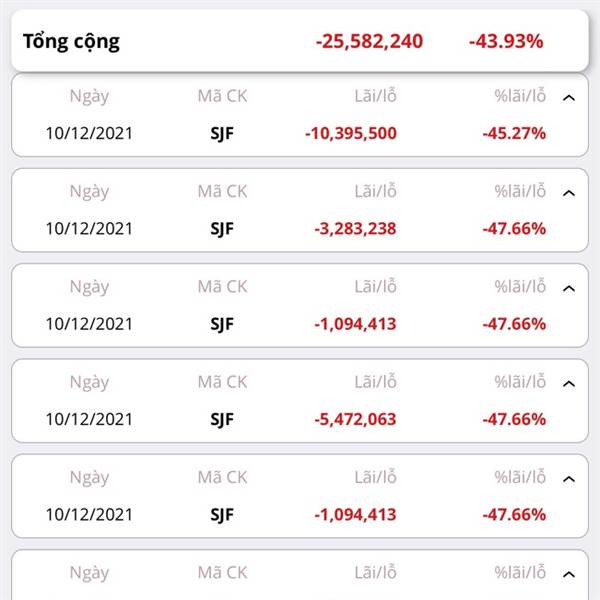Tap Lãi/lỗ header in the -3,283,238 card
The width and height of the screenshot is (600, 600).
(375, 191)
